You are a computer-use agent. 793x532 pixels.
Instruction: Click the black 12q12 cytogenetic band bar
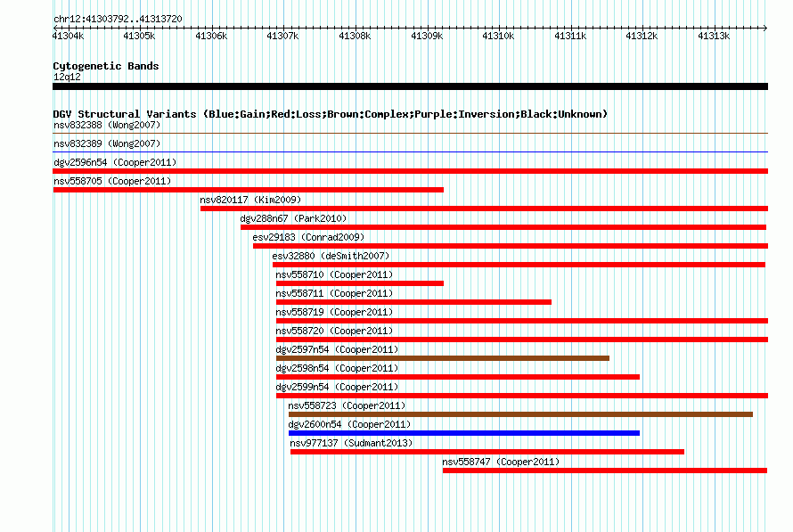tap(410, 86)
